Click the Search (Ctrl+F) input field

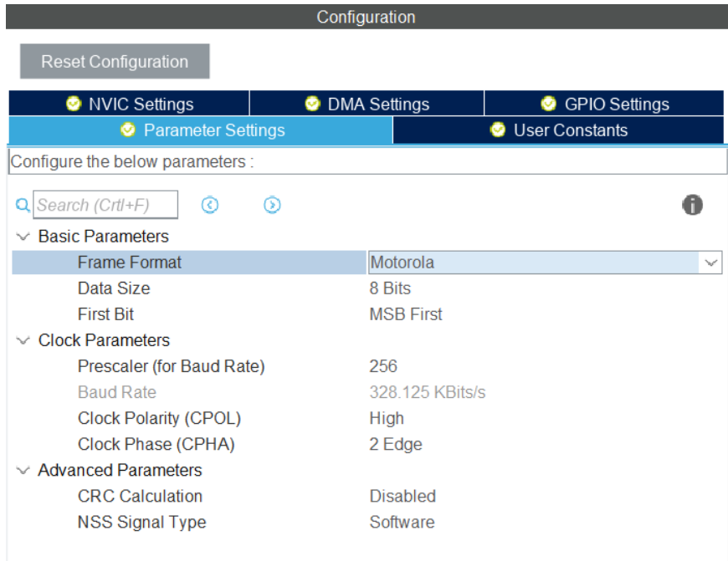105,205
